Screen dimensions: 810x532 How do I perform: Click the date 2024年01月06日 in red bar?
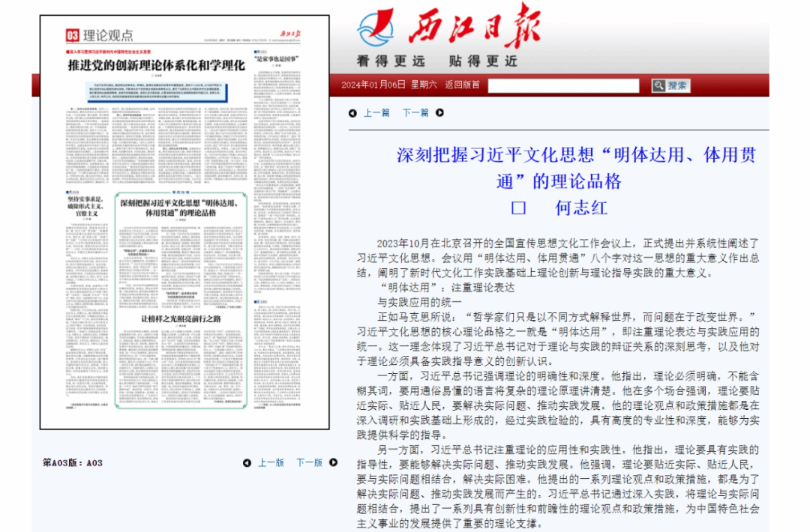pos(373,85)
